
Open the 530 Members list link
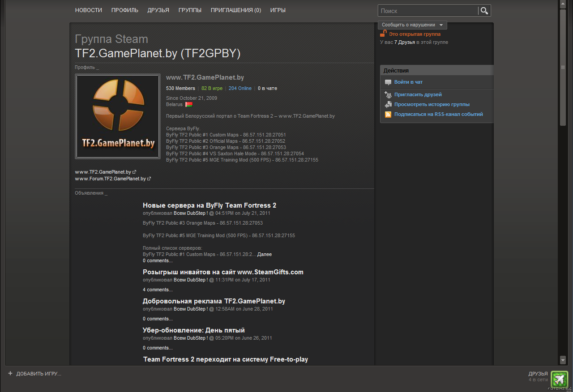180,88
